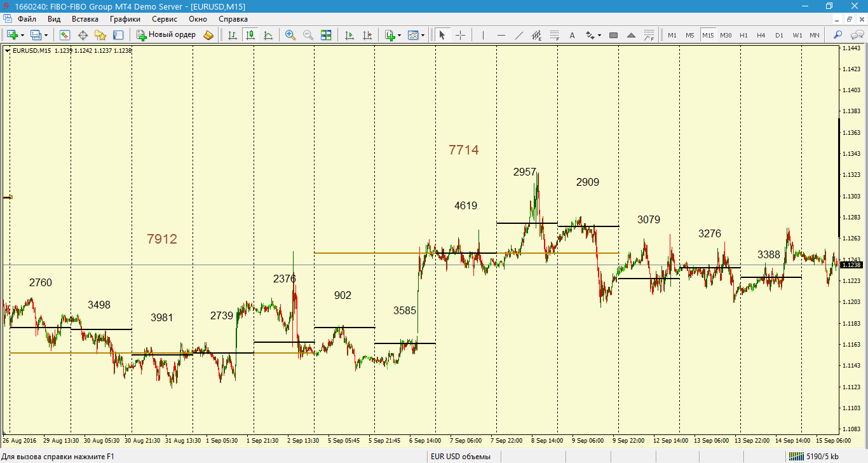Tile chart windows icon

point(326,35)
